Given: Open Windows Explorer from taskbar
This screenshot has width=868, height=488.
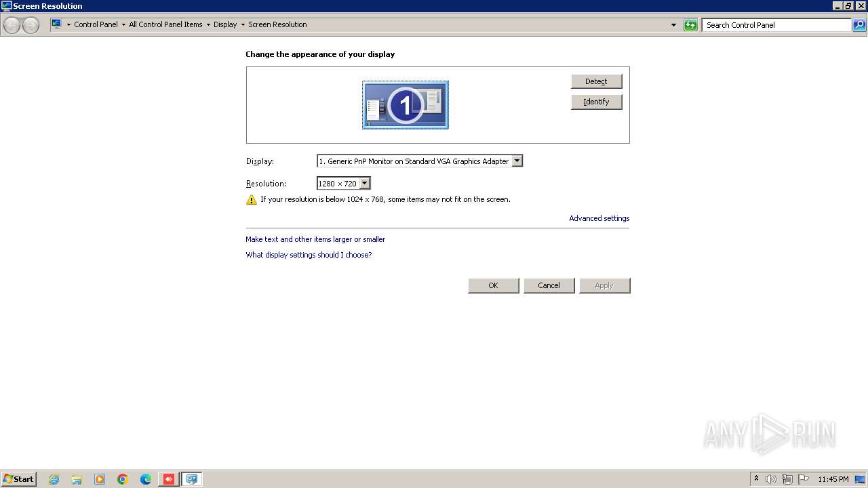Looking at the screenshot, I should coord(77,479).
